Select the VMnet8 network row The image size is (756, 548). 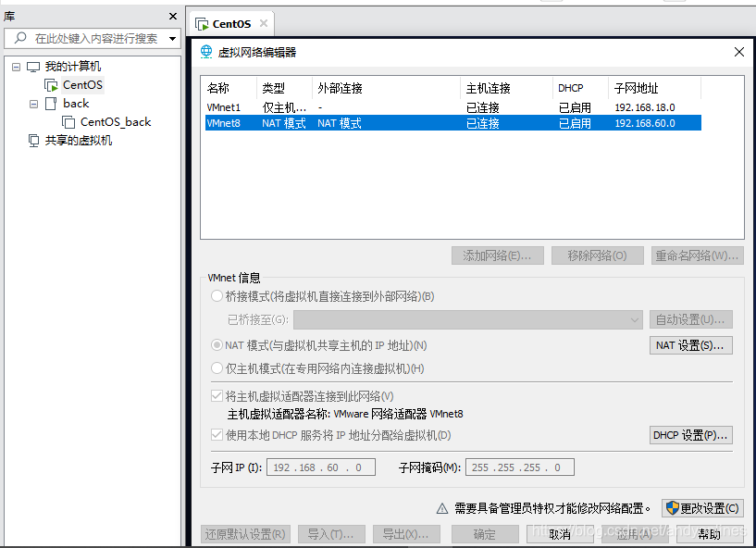tap(453, 123)
